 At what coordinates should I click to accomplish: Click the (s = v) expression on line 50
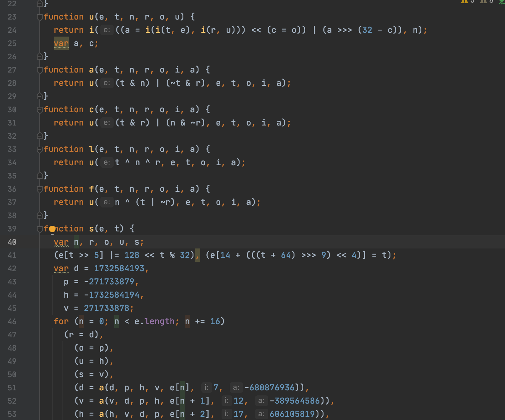click(x=92, y=374)
